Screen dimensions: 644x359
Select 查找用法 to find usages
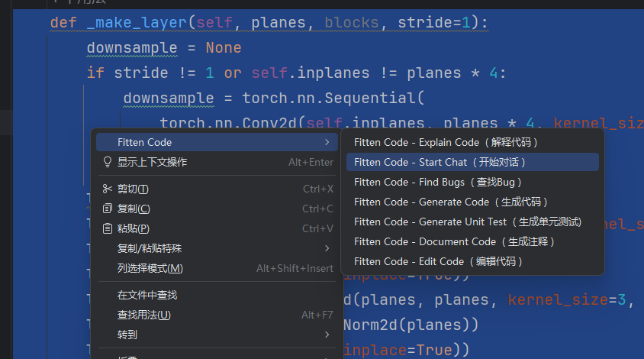143,315
